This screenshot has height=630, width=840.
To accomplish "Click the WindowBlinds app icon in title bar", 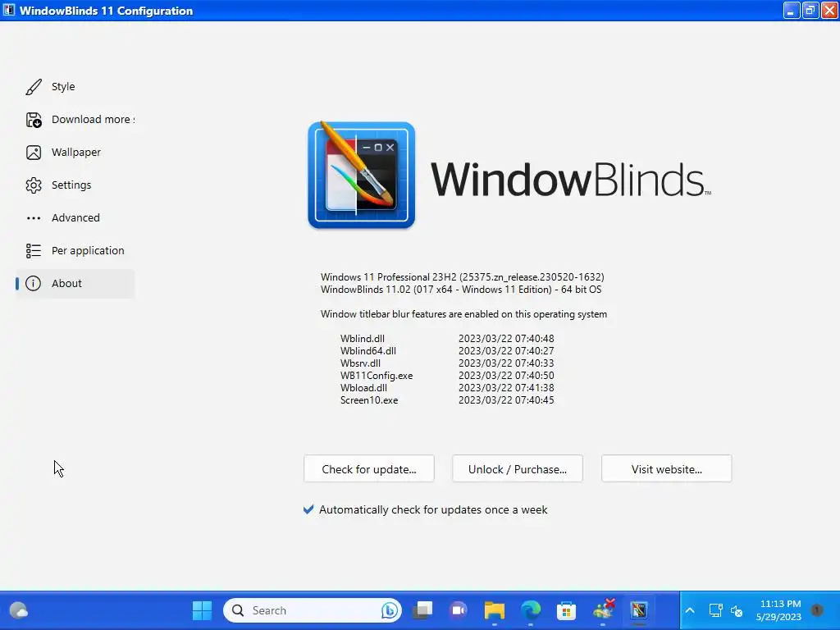I will pos(9,10).
